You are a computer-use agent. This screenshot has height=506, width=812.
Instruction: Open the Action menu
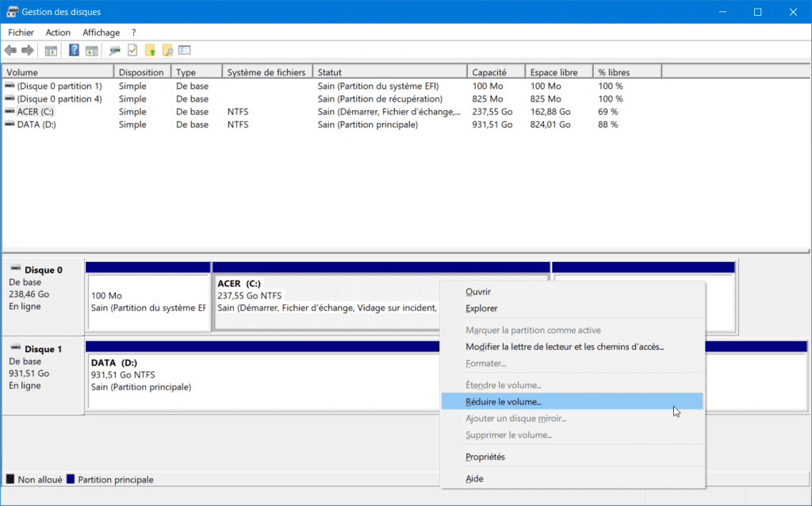pos(58,33)
